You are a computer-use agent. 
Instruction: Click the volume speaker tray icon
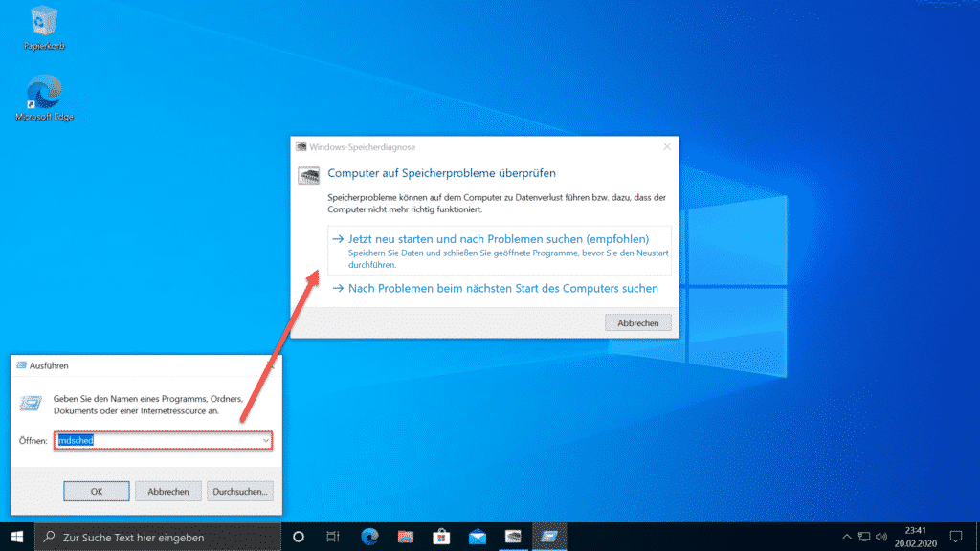point(881,537)
